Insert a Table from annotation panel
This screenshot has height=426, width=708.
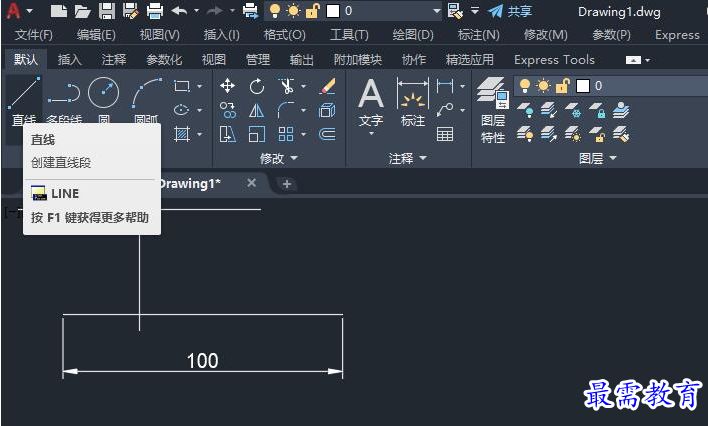445,134
